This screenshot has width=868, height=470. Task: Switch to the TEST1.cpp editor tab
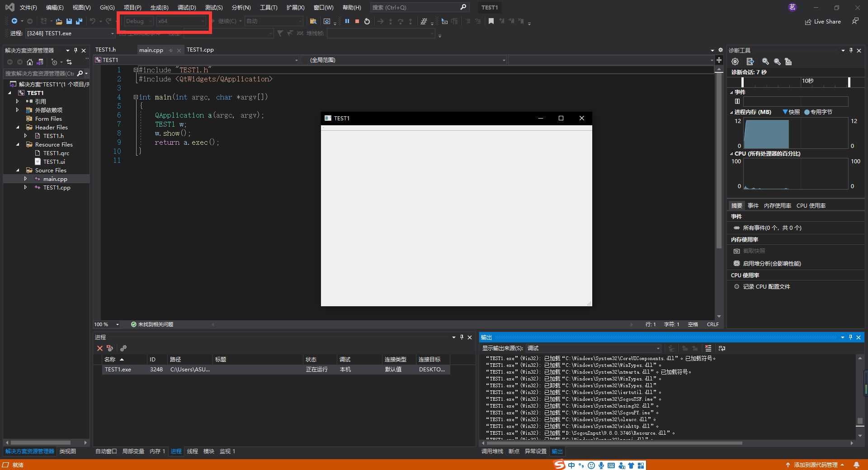pyautogui.click(x=200, y=50)
